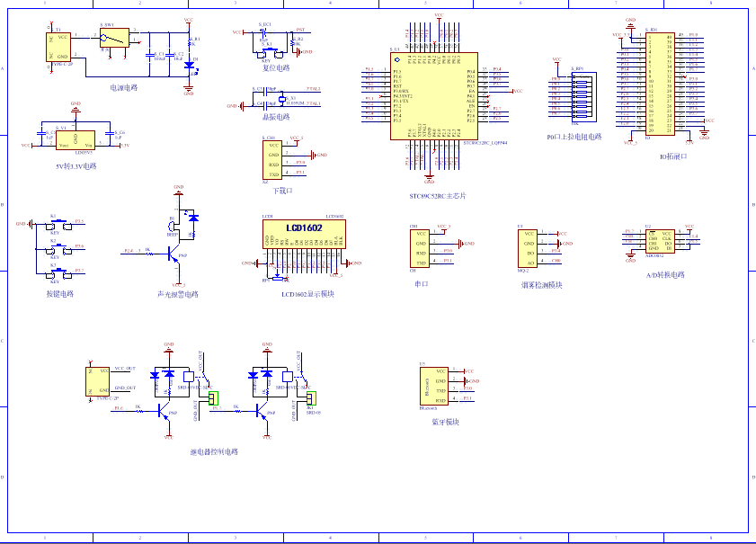This screenshot has width=756, height=544.
Task: Click the '5V转3.3V电路' label
Action: click(76, 166)
